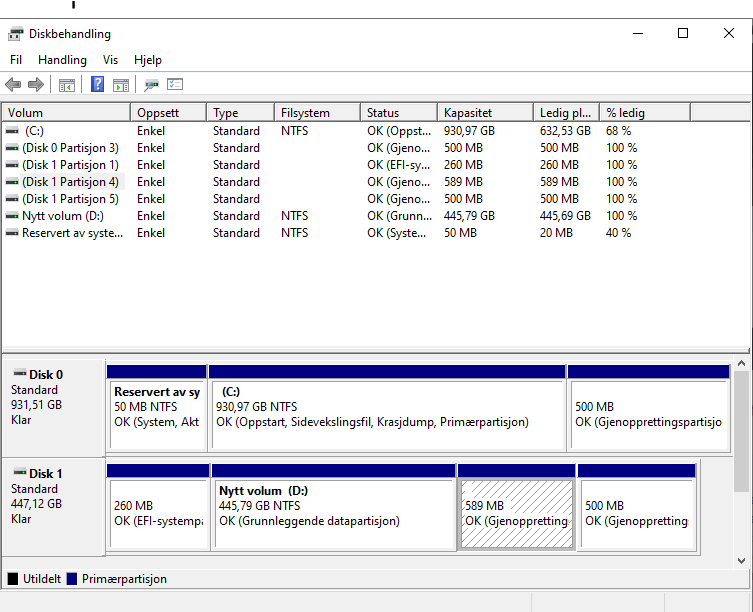The height and width of the screenshot is (612, 753).
Task: Select the 589 MB hatched recovery partition
Action: 516,513
